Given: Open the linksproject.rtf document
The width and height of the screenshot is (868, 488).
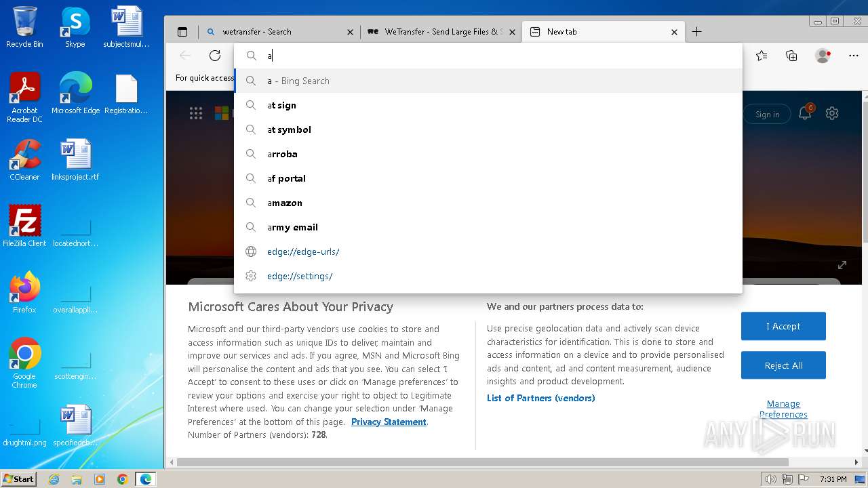Looking at the screenshot, I should pyautogui.click(x=75, y=160).
